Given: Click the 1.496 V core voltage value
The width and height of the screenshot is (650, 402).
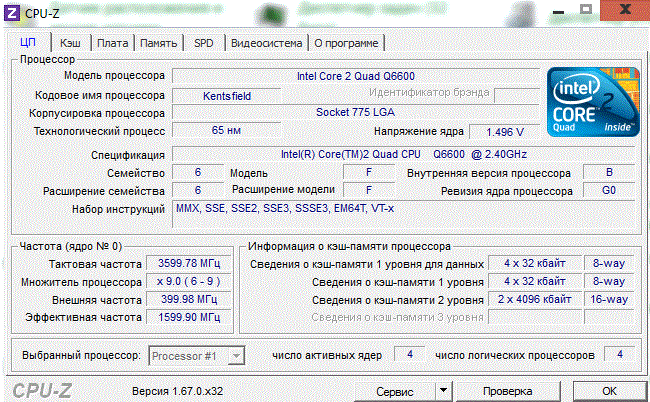Looking at the screenshot, I should [505, 132].
